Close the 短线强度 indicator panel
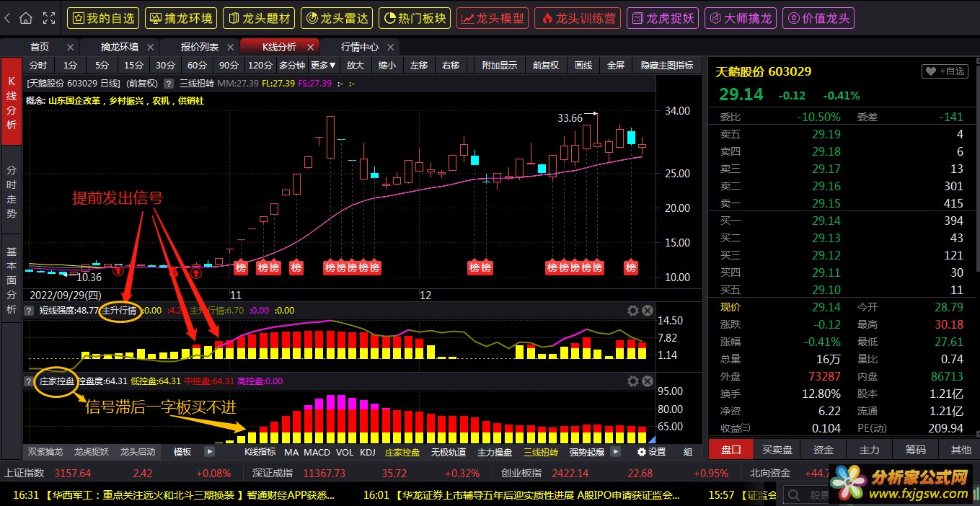Viewport: 980px width, 506px height. (648, 311)
